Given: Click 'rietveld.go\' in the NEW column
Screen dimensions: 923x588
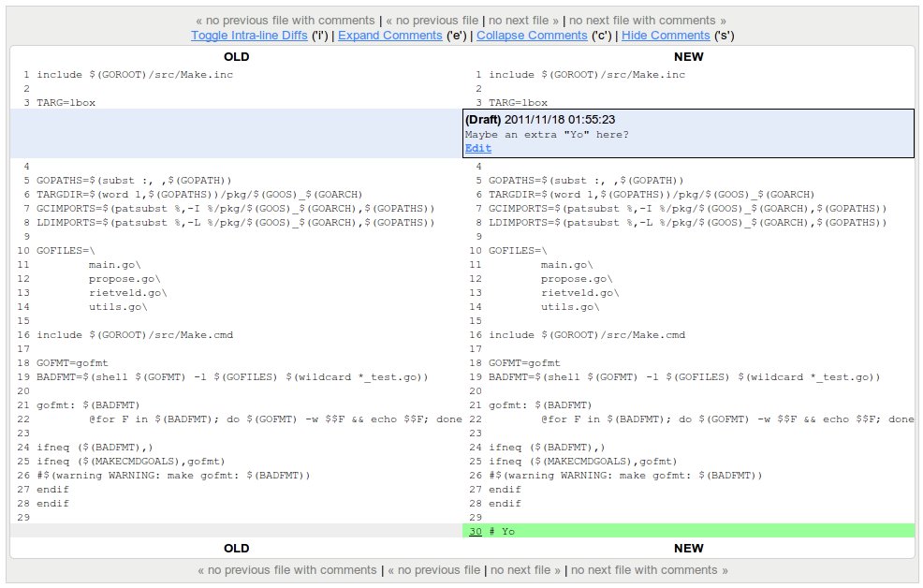Looking at the screenshot, I should point(579,294).
